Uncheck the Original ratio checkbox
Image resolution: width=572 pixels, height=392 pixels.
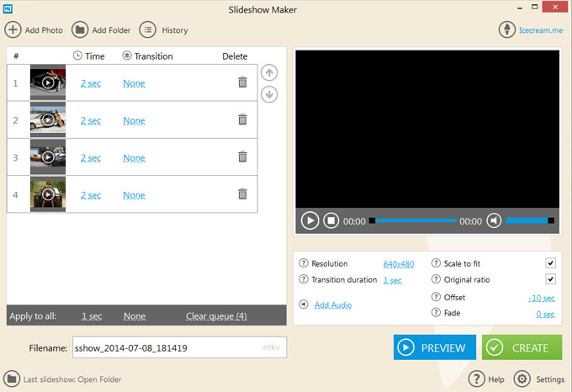[550, 279]
